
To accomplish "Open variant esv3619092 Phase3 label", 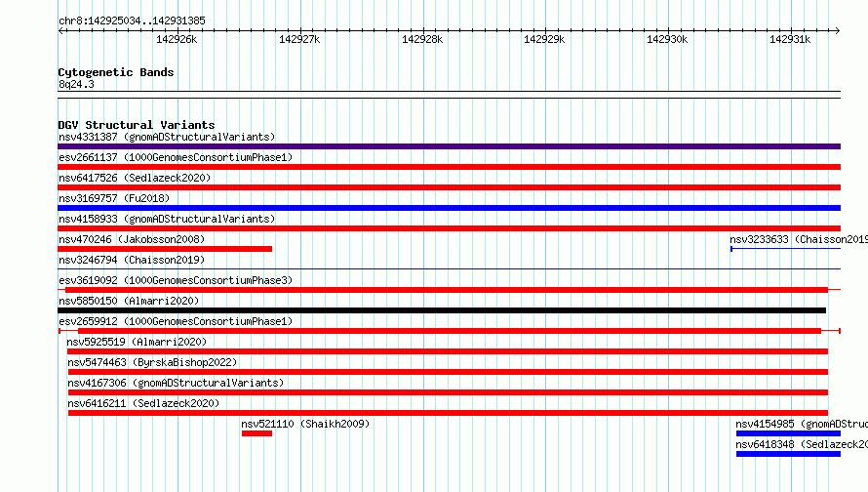I will [x=176, y=280].
